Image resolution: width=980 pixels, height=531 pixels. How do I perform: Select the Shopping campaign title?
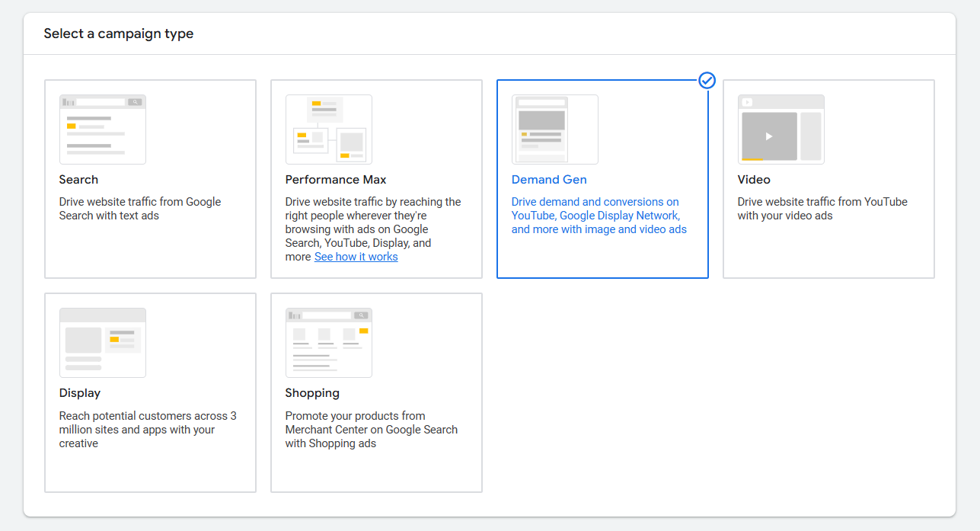tap(312, 393)
